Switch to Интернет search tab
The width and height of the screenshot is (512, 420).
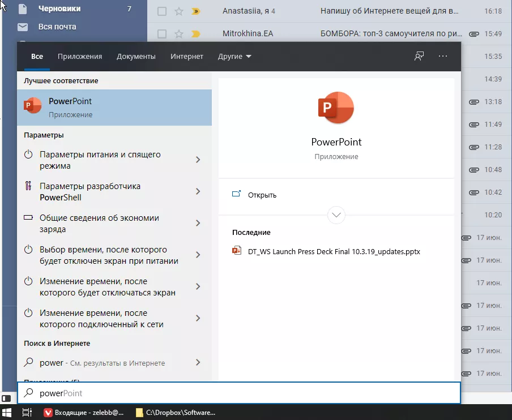(187, 57)
